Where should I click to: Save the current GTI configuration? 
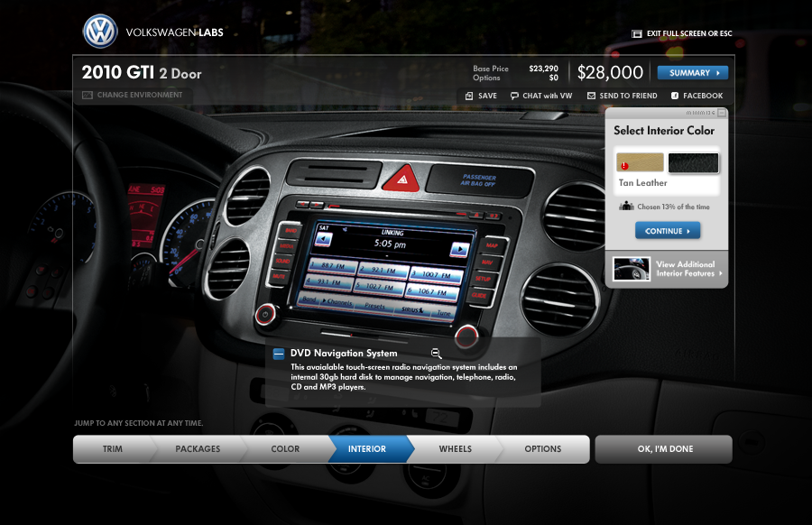pos(481,96)
